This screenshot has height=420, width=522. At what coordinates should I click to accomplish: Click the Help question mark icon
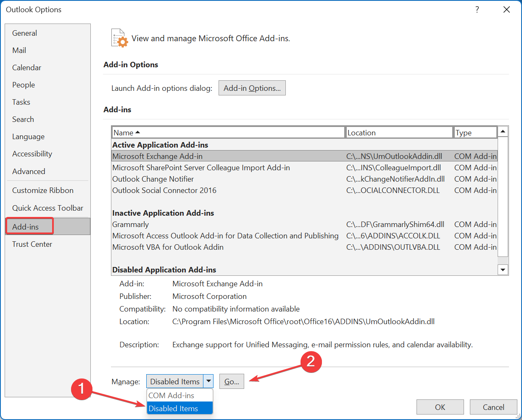coord(477,9)
